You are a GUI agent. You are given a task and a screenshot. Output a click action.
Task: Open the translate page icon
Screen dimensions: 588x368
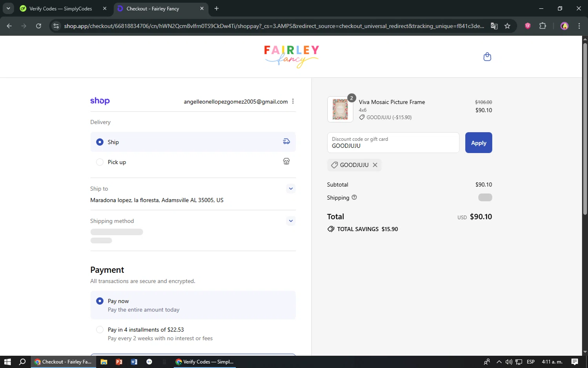(x=494, y=26)
